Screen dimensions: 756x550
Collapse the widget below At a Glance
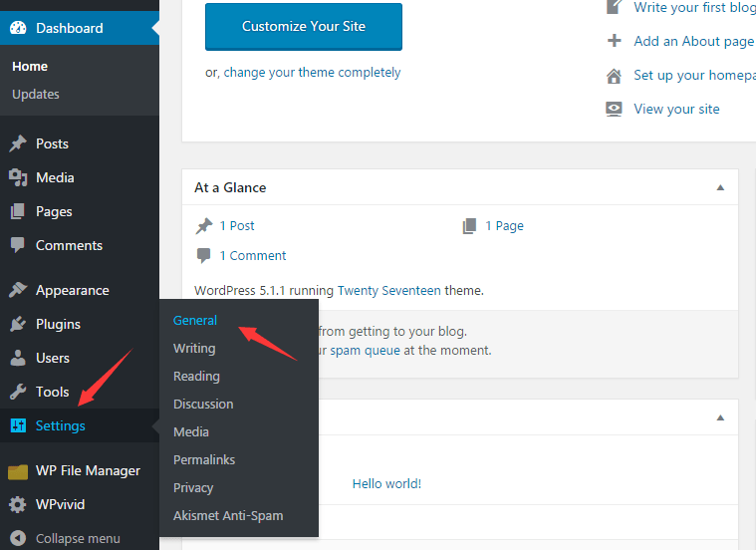(720, 417)
